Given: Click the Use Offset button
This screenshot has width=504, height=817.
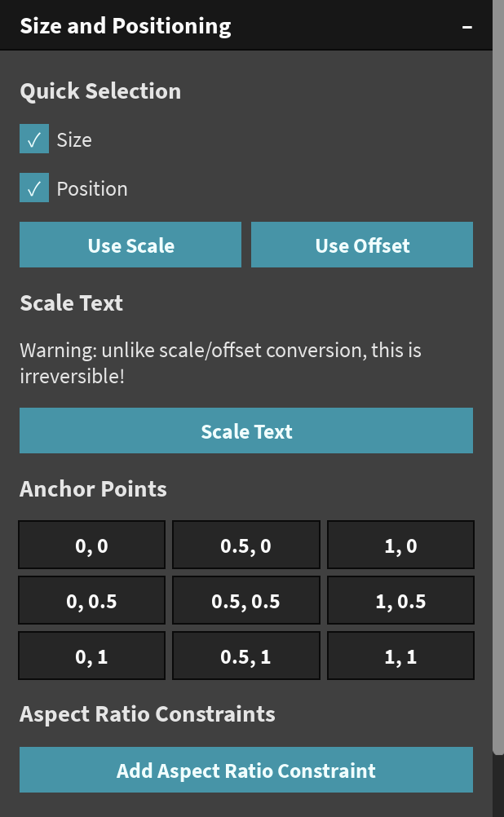Looking at the screenshot, I should pyautogui.click(x=362, y=245).
